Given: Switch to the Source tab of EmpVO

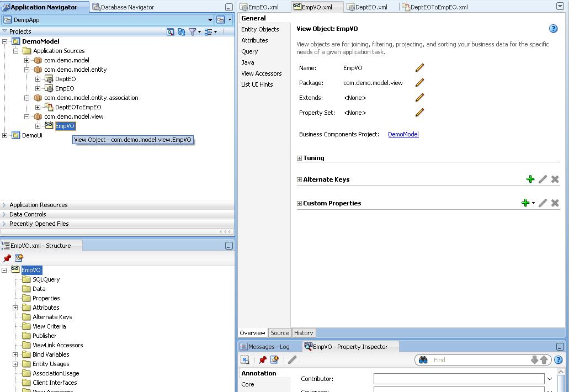Looking at the screenshot, I should (279, 332).
